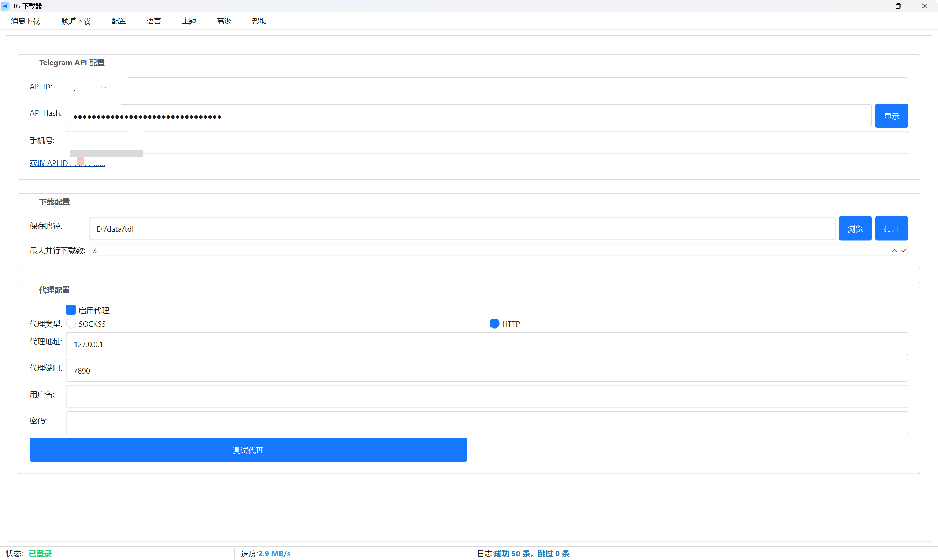Open the 主题 menu
Viewport: 938px width, 560px height.
click(189, 21)
